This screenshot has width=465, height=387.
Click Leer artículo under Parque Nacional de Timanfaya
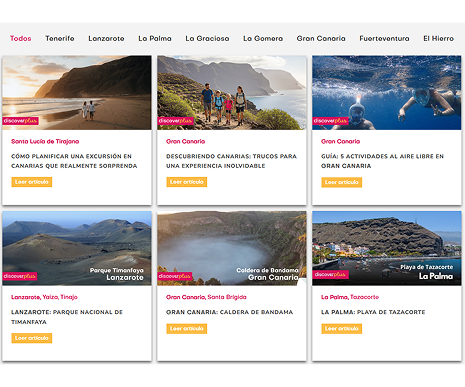pos(32,338)
